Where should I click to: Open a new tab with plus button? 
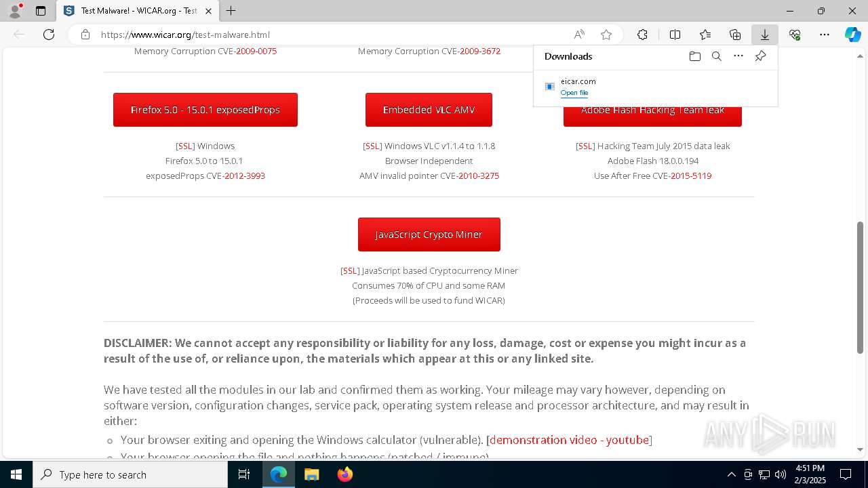[x=231, y=11]
